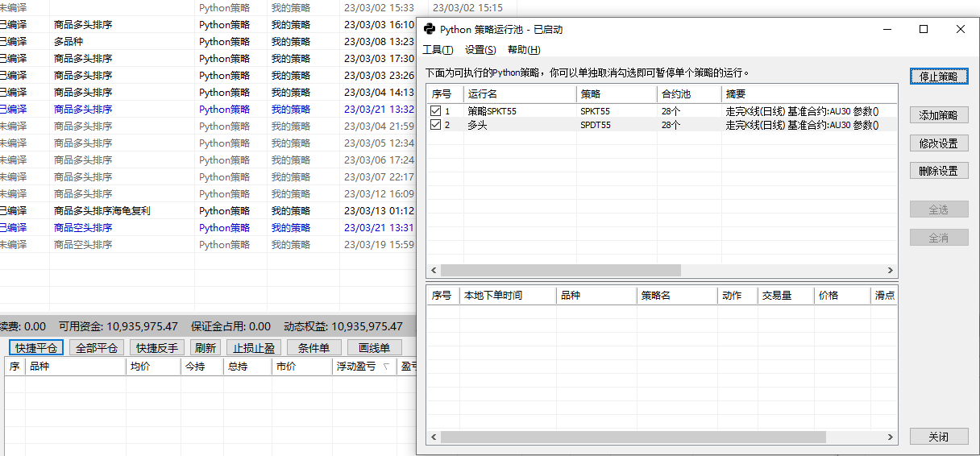Sort by 浮动盈亏 column header arrow
The height and width of the screenshot is (456, 980).
(385, 367)
